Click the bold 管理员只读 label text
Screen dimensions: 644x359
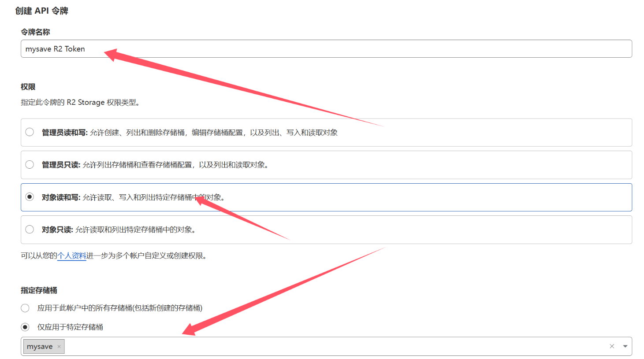pos(61,165)
